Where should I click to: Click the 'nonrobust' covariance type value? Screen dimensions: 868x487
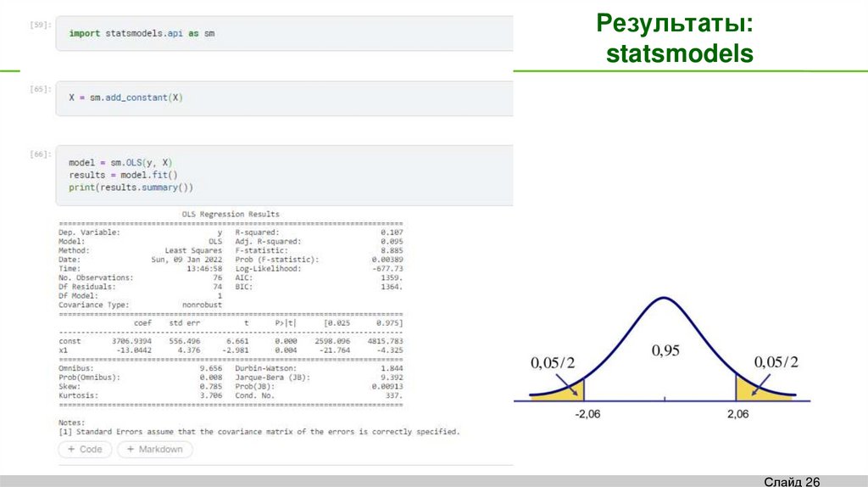(x=202, y=305)
